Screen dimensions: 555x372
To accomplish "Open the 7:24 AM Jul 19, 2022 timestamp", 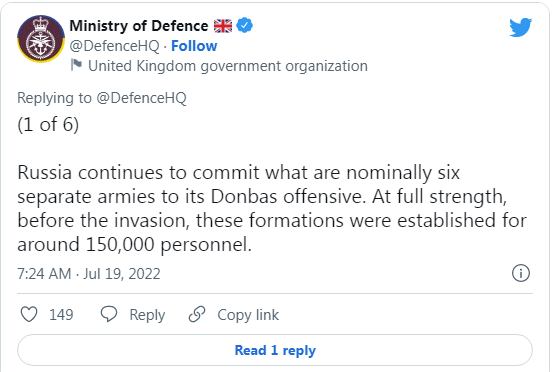I will (89, 274).
